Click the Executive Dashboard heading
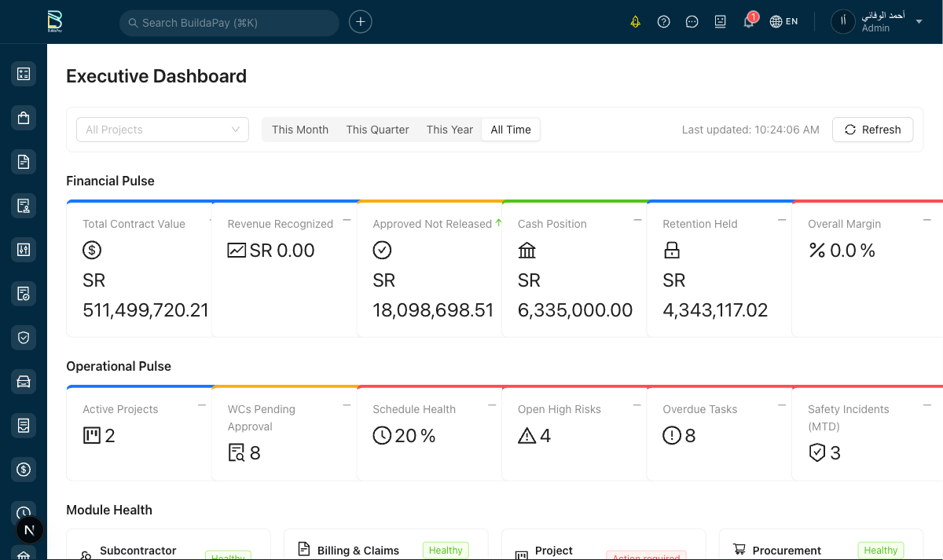This screenshot has height=560, width=943. (x=156, y=76)
